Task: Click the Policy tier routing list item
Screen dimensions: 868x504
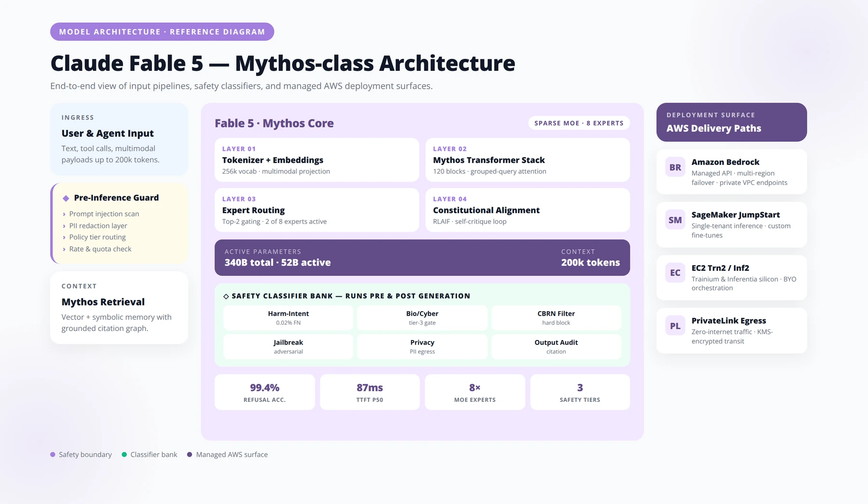Action: [97, 238]
